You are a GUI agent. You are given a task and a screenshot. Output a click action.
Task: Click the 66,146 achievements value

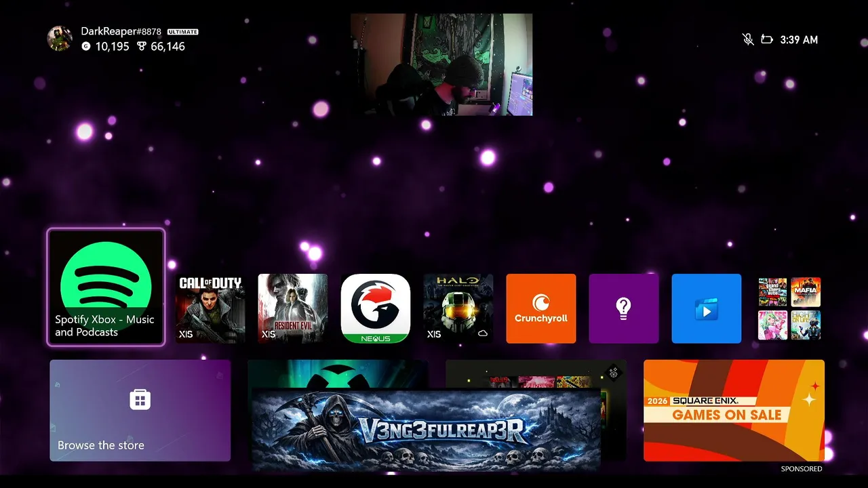click(x=167, y=46)
